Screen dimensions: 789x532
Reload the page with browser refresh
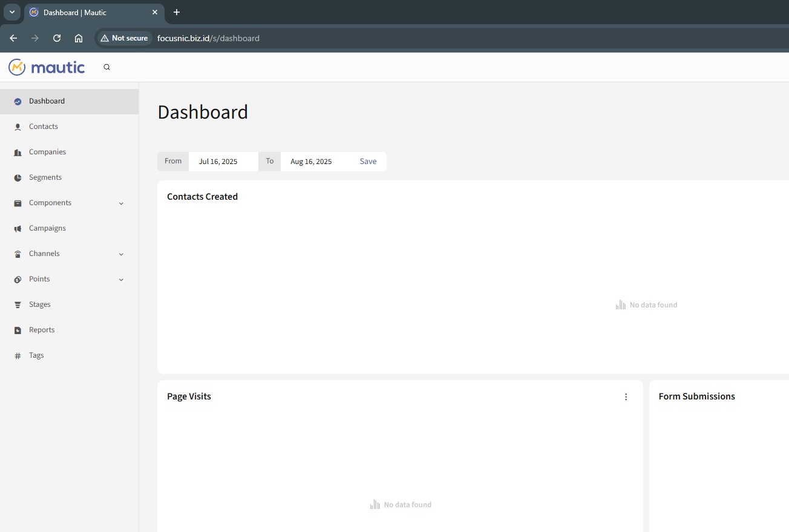tap(57, 38)
